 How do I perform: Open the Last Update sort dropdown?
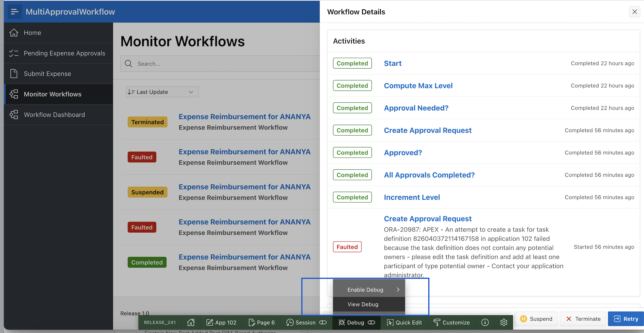coord(161,92)
